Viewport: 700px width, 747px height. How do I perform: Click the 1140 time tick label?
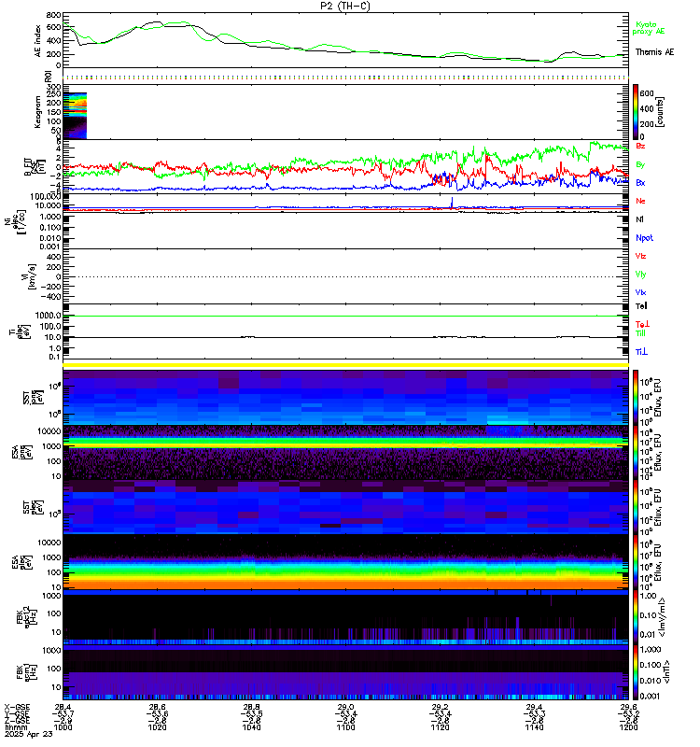(x=534, y=727)
